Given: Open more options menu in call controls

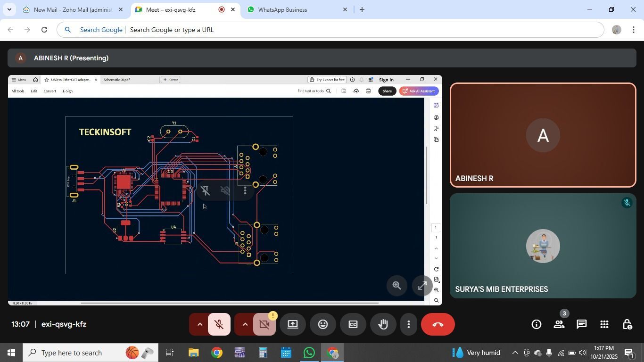Looking at the screenshot, I should (409, 324).
